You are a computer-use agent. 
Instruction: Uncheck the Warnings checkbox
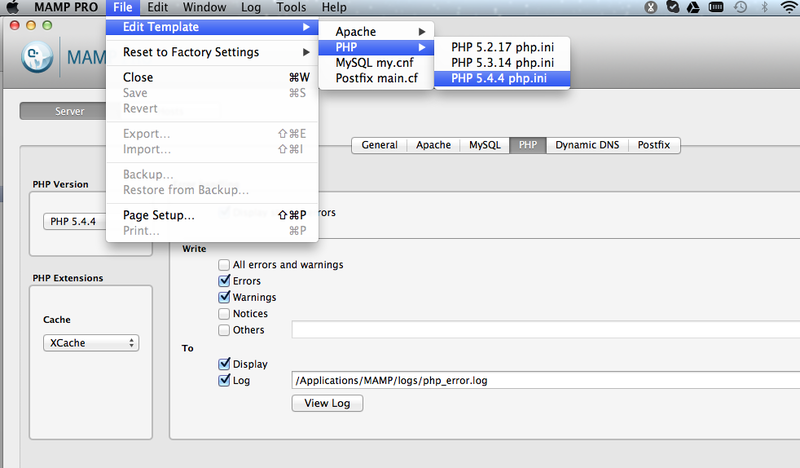pos(224,297)
